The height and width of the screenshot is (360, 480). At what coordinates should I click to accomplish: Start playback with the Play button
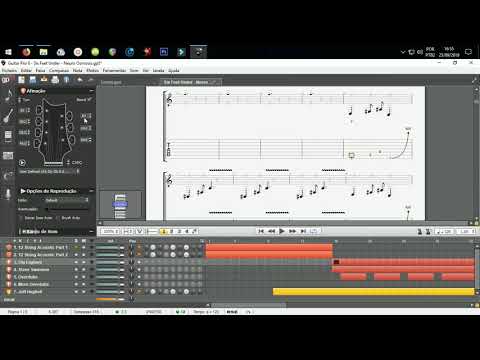coord(282,231)
